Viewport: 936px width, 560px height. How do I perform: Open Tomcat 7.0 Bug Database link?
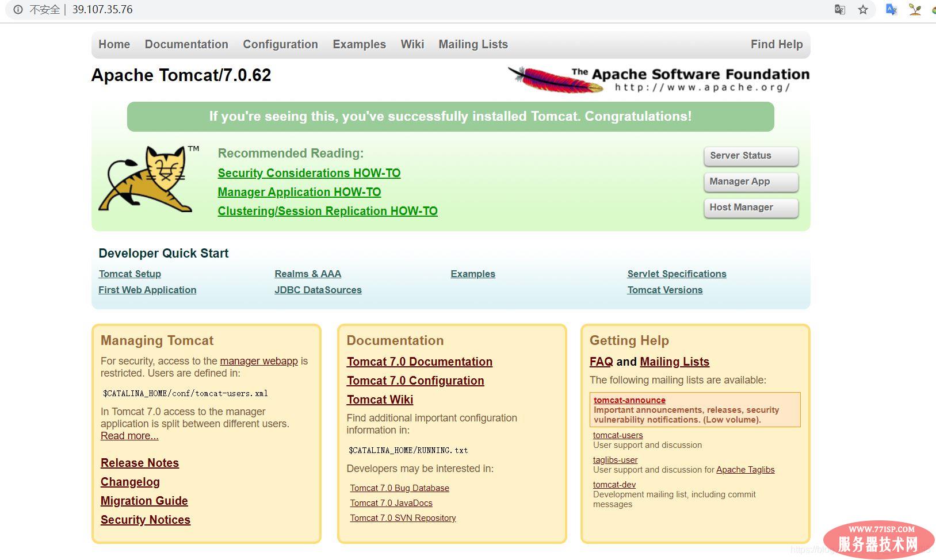399,488
